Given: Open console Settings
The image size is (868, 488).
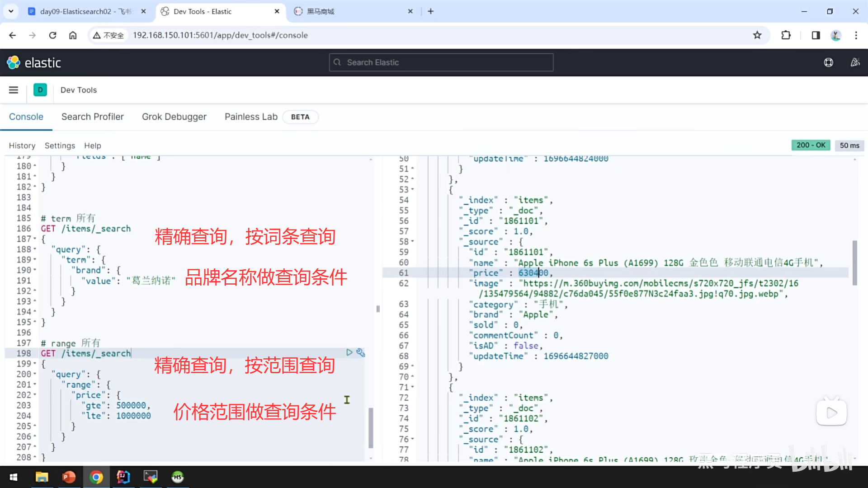Looking at the screenshot, I should (x=60, y=145).
